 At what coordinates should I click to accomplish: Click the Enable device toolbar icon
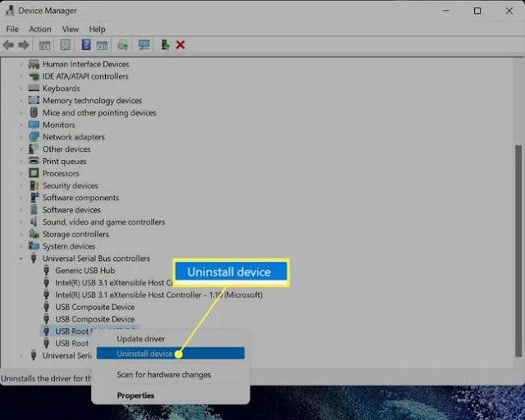[x=165, y=45]
